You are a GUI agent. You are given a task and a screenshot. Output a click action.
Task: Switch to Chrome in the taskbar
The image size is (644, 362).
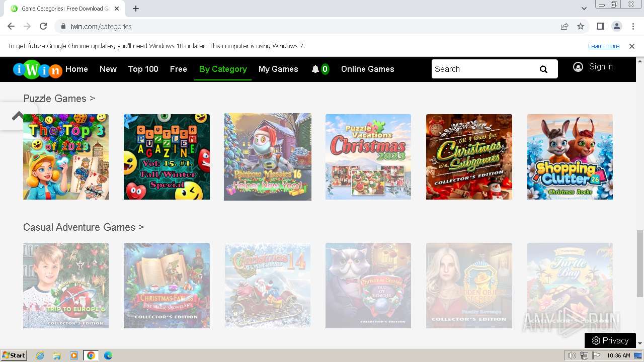[91, 355]
